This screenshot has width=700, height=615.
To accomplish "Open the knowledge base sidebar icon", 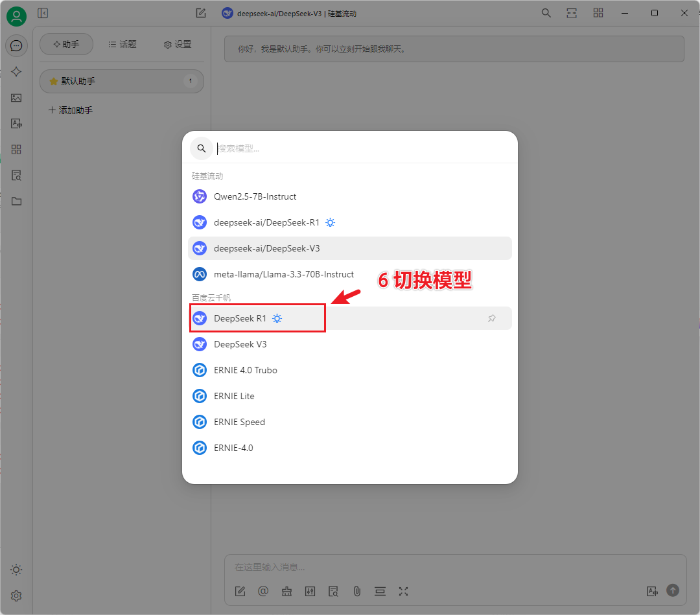I will tap(16, 176).
